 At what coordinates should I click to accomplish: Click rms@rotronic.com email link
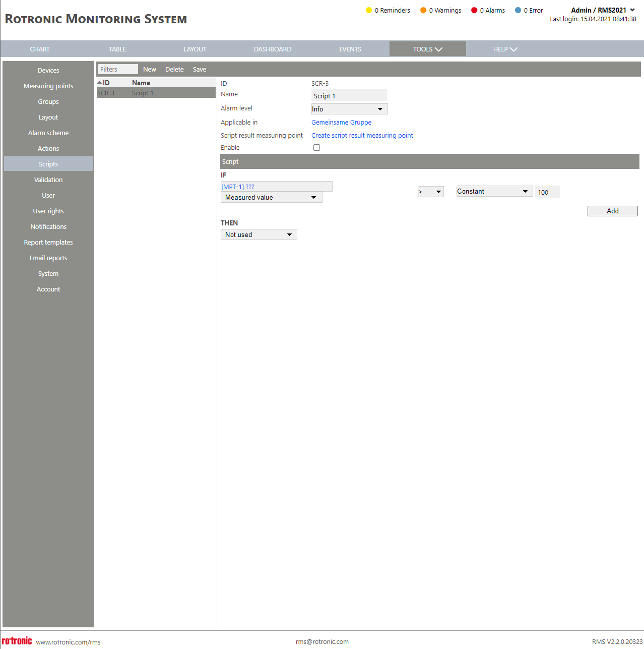click(x=322, y=641)
